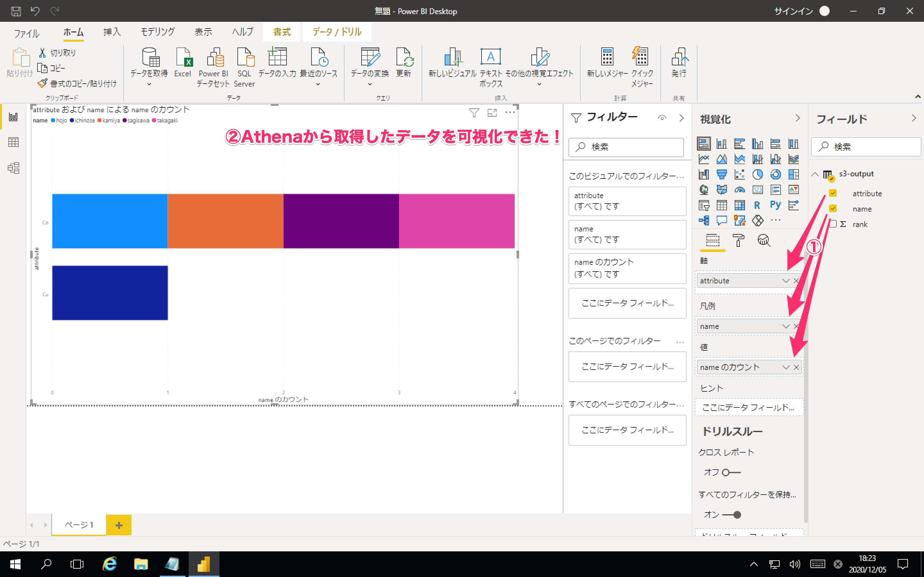This screenshot has width=924, height=577.
Task: Click the Analytics magnifier pane icon
Action: (x=764, y=240)
